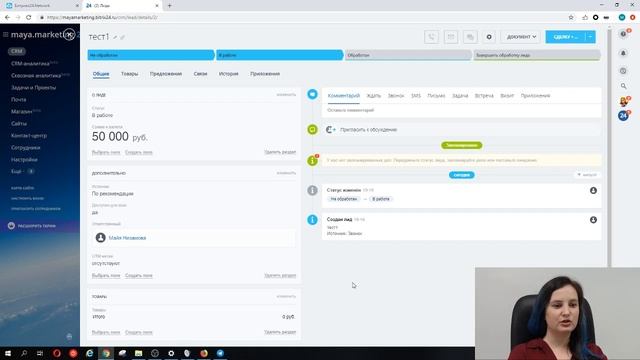Open the help question icon in right panel
This screenshot has width=640, height=360.
[623, 34]
